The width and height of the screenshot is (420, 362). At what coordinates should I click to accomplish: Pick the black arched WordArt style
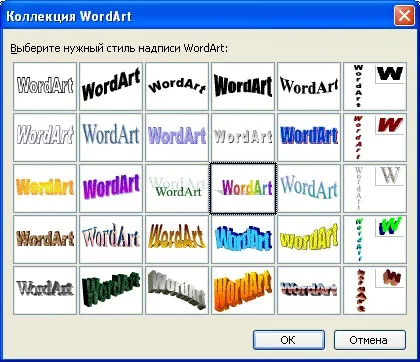pos(177,86)
